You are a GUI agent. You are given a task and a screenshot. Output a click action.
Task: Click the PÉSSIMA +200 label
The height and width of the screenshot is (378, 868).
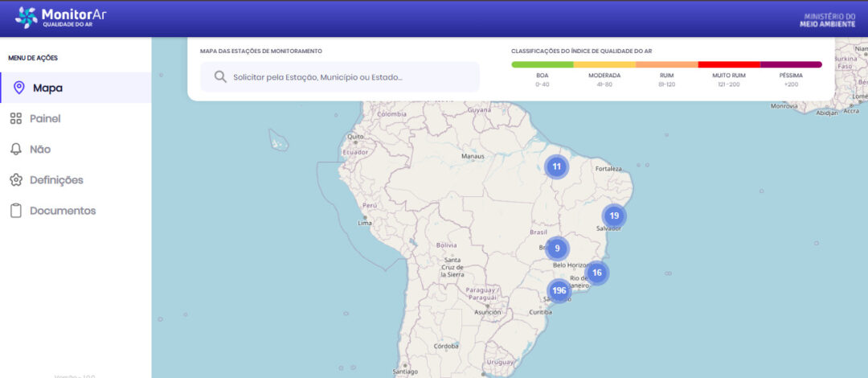791,80
